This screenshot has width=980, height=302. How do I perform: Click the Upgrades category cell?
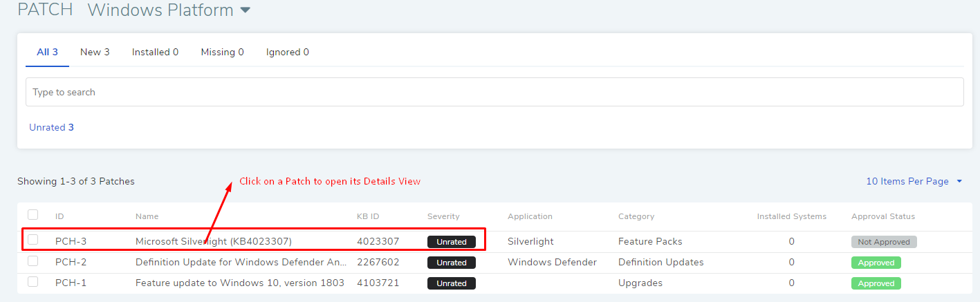[x=640, y=283]
